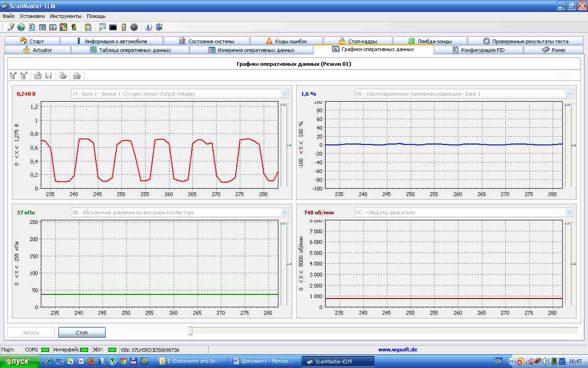Open the 0C Обороты двигателя PID dropdown
The width and height of the screenshot is (588, 368).
tap(569, 213)
